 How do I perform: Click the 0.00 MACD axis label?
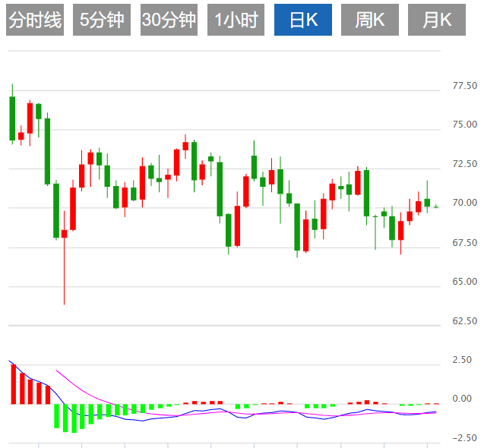(462, 399)
